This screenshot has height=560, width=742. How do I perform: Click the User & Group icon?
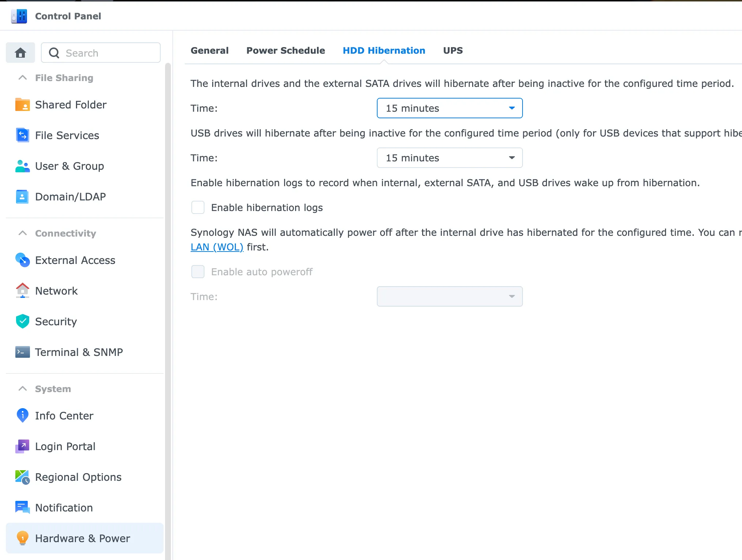[x=22, y=166]
